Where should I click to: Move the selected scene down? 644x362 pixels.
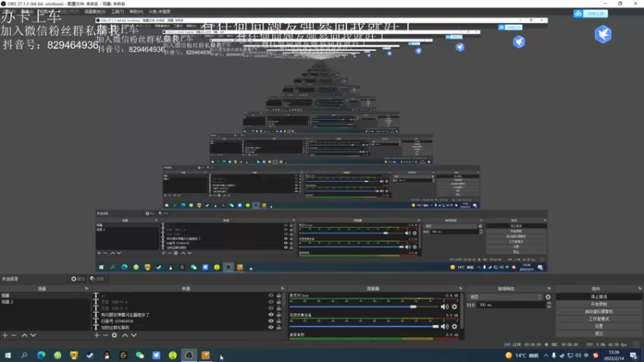[x=33, y=335]
